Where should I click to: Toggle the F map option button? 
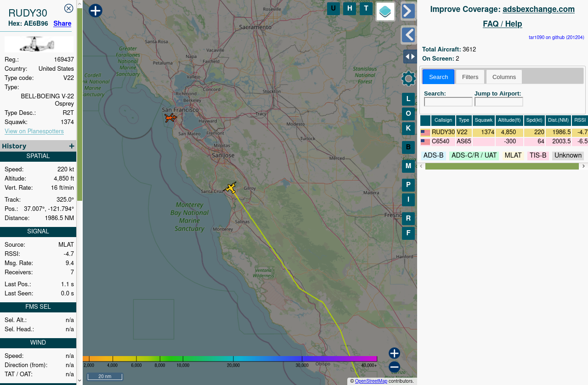[408, 233]
